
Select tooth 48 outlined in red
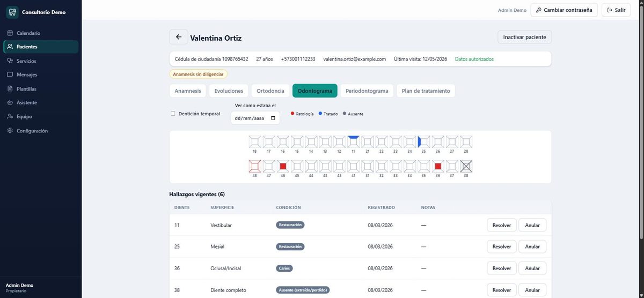pyautogui.click(x=255, y=166)
